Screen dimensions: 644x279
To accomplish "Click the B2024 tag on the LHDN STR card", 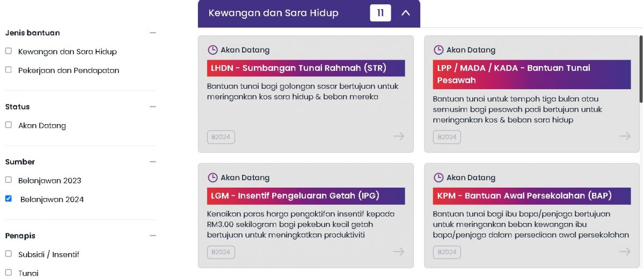I will click(x=221, y=137).
